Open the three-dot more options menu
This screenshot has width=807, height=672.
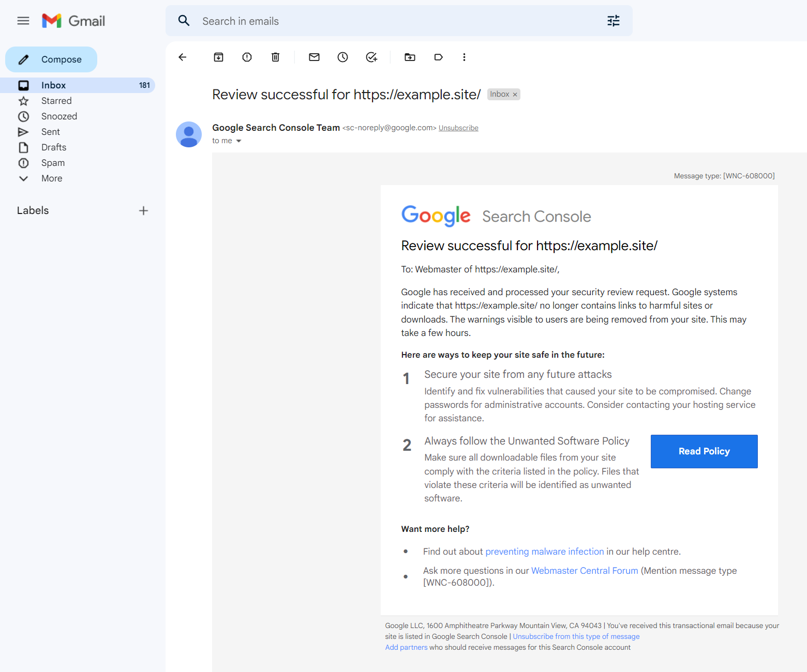click(464, 57)
